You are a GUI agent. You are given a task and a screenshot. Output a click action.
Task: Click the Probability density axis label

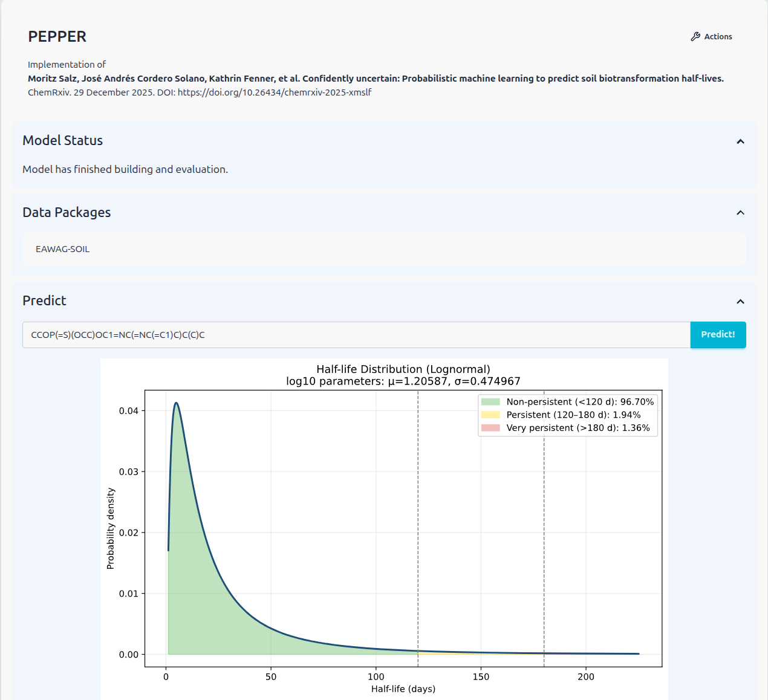click(x=110, y=528)
